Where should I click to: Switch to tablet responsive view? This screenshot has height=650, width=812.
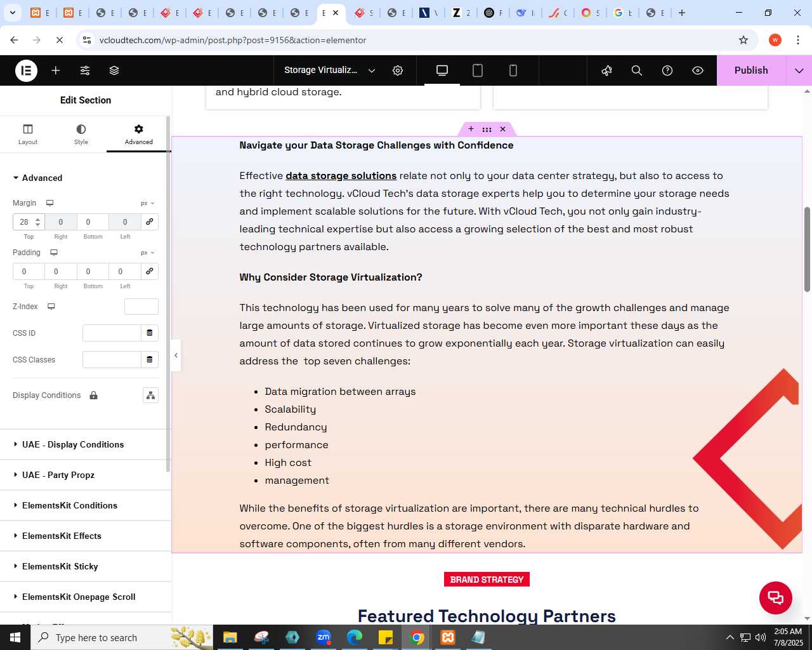(x=478, y=70)
